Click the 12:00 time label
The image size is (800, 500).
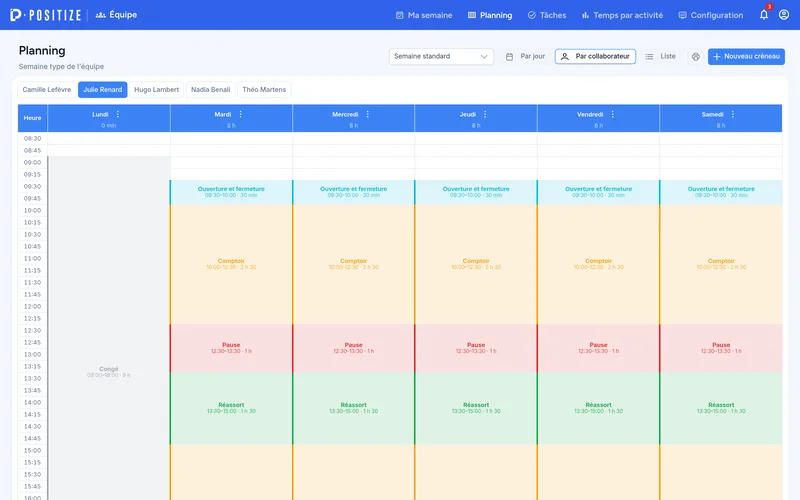(32, 307)
